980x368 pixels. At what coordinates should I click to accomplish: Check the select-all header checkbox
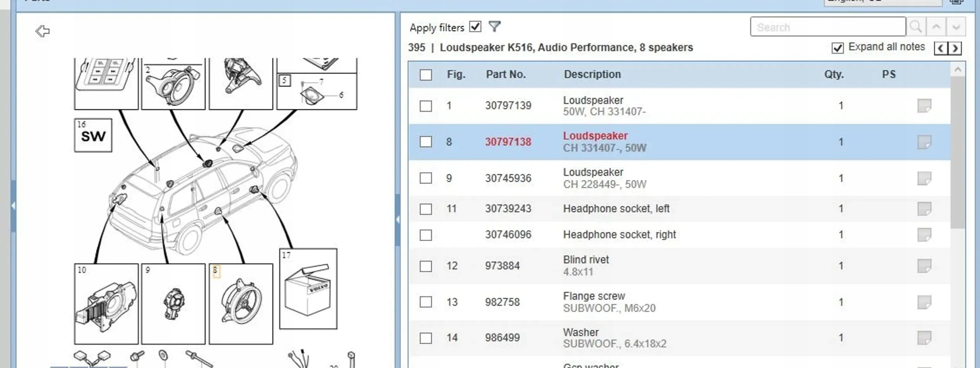tap(426, 75)
